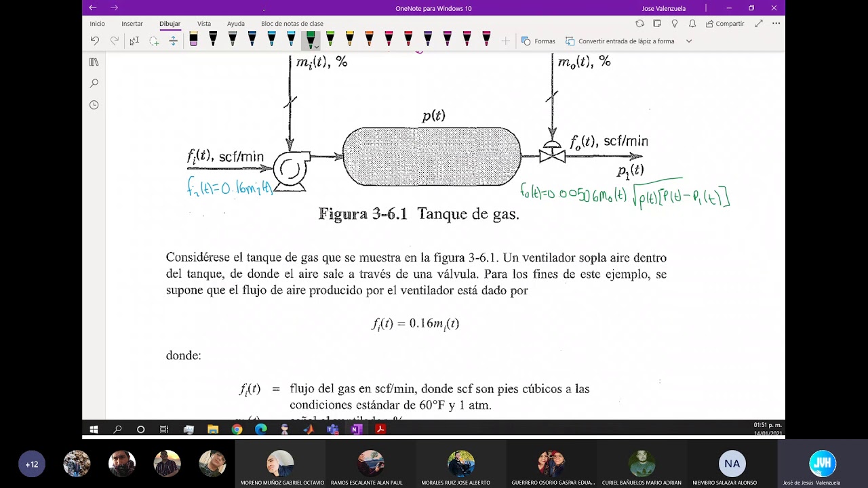Image resolution: width=868 pixels, height=488 pixels.
Task: Switch to the Insertar tab
Action: [x=132, y=24]
